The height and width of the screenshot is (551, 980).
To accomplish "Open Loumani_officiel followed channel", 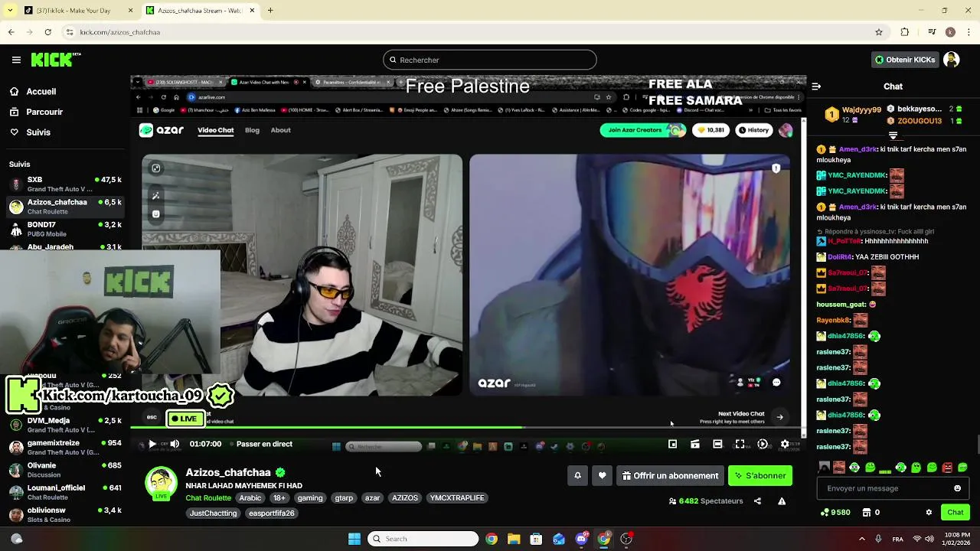I will 65,491.
